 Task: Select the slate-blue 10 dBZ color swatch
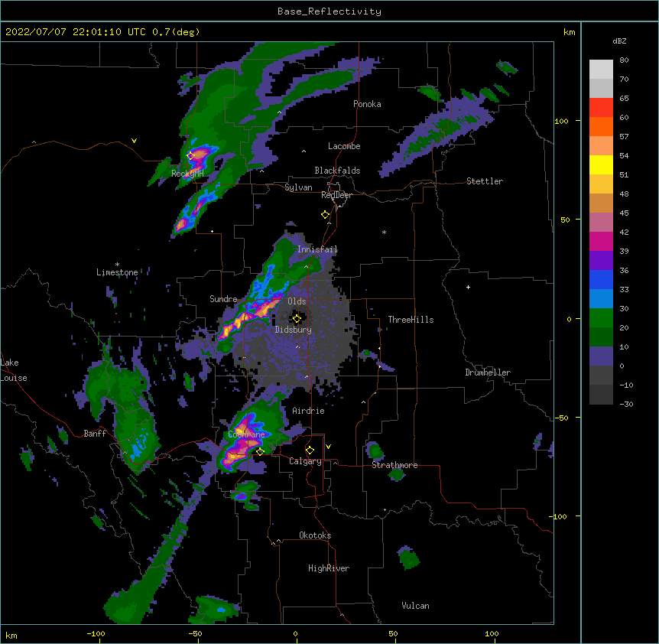click(x=601, y=356)
